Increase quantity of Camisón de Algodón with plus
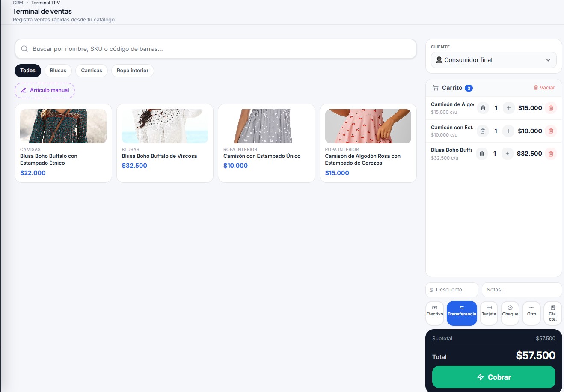 tap(508, 108)
